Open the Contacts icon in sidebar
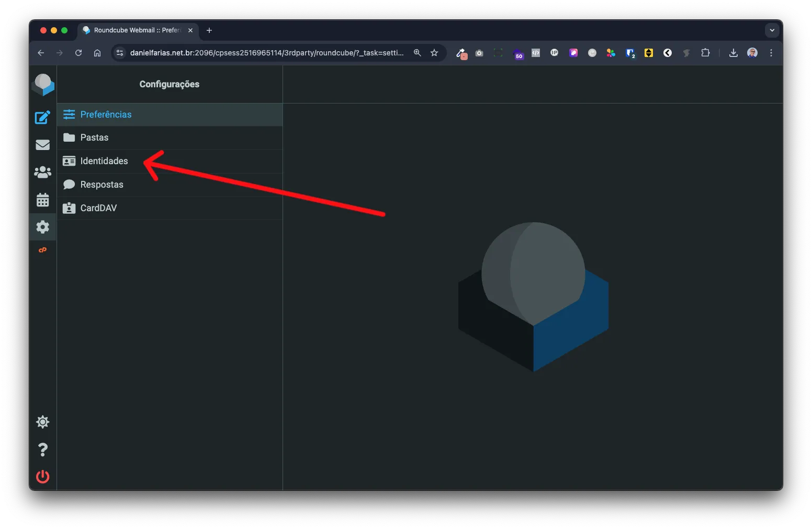Screen dimensions: 812x529 pyautogui.click(x=42, y=172)
